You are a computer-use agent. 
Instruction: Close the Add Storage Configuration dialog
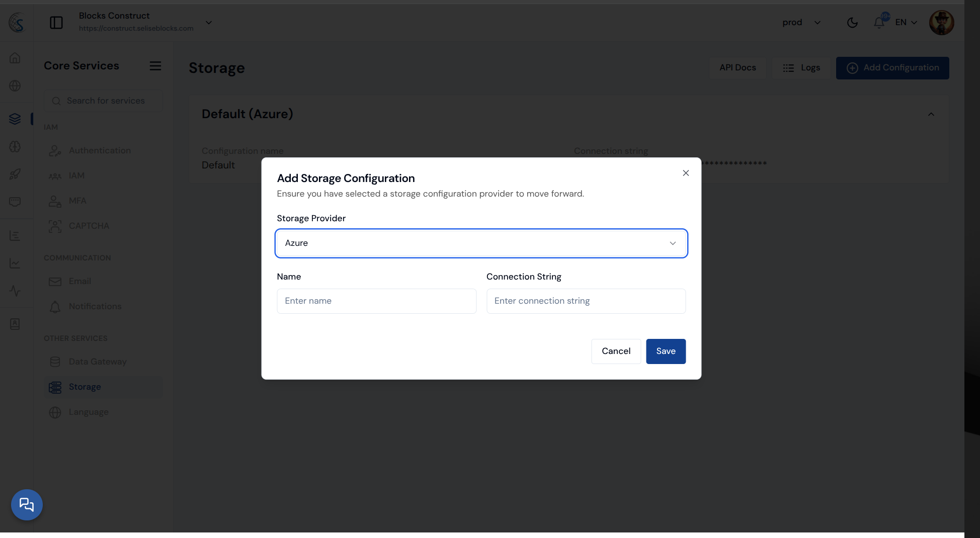click(x=686, y=173)
